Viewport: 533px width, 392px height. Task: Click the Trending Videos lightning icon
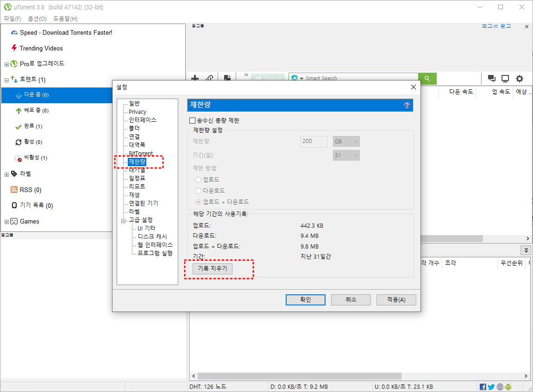[14, 48]
